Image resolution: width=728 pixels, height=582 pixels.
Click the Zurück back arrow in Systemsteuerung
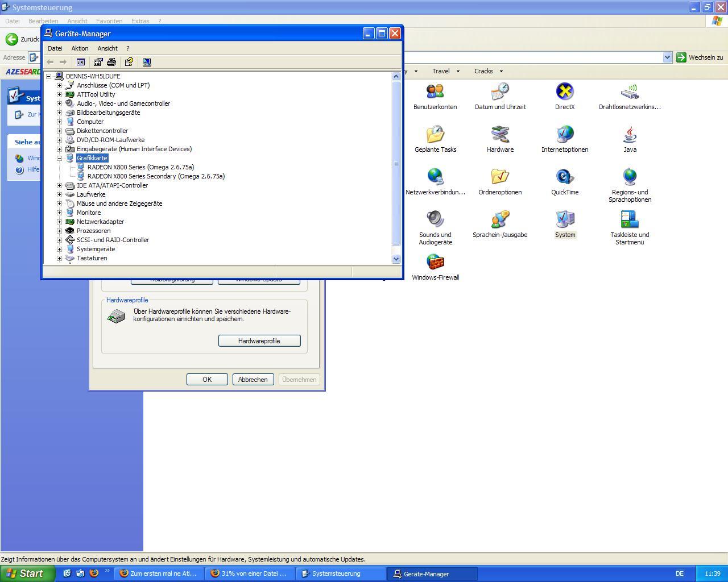12,39
